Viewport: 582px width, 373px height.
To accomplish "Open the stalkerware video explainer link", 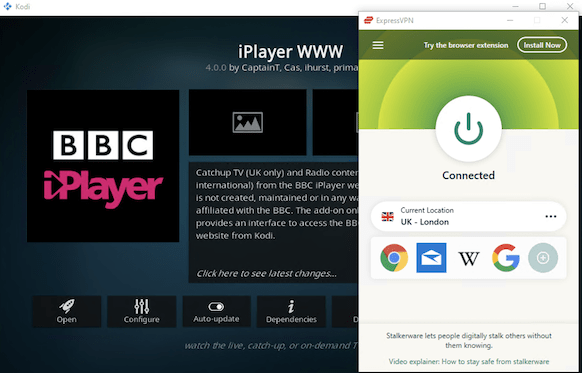I will pos(468,361).
